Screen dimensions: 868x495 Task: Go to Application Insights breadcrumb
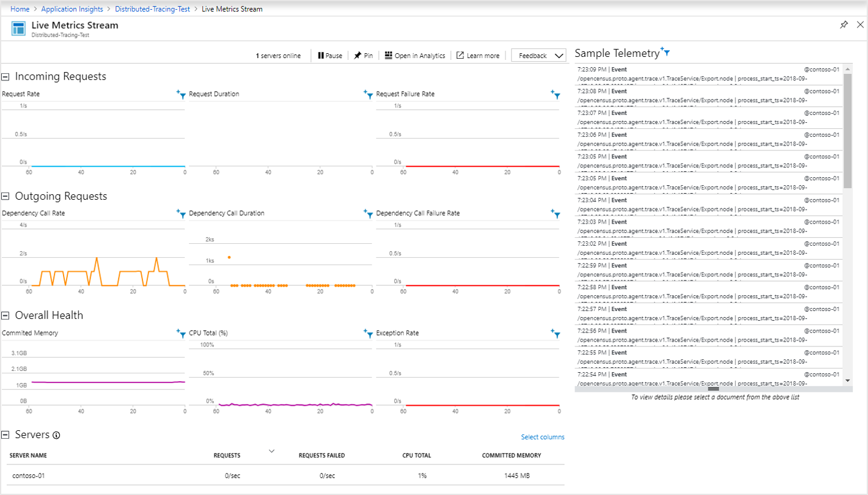pyautogui.click(x=72, y=9)
